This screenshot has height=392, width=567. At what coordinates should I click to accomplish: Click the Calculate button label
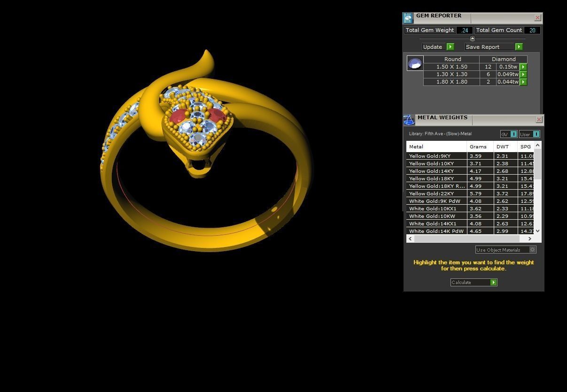(x=461, y=282)
